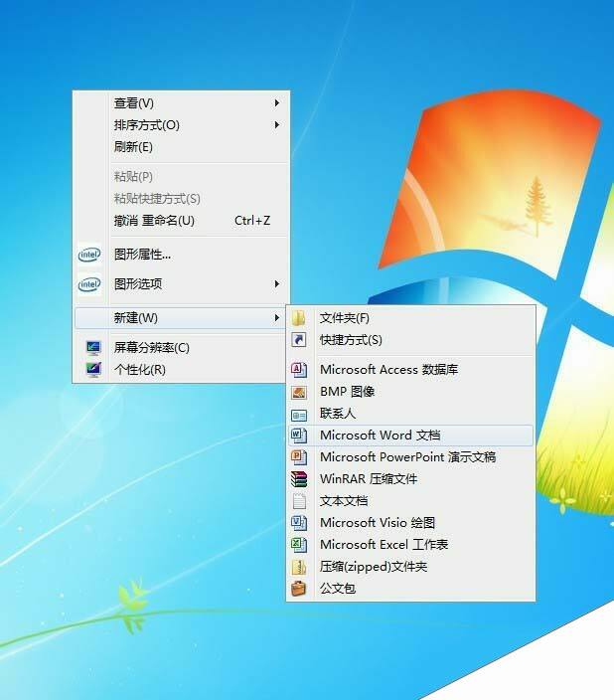Viewport: 614px width, 700px height.
Task: Expand the 图形选项 submenu arrow
Action: [276, 284]
